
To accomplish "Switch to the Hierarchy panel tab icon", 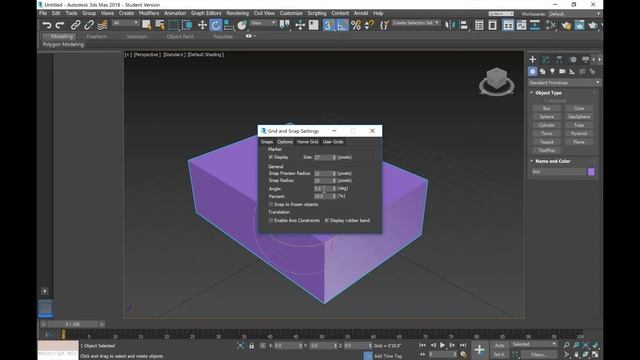I will (x=559, y=60).
